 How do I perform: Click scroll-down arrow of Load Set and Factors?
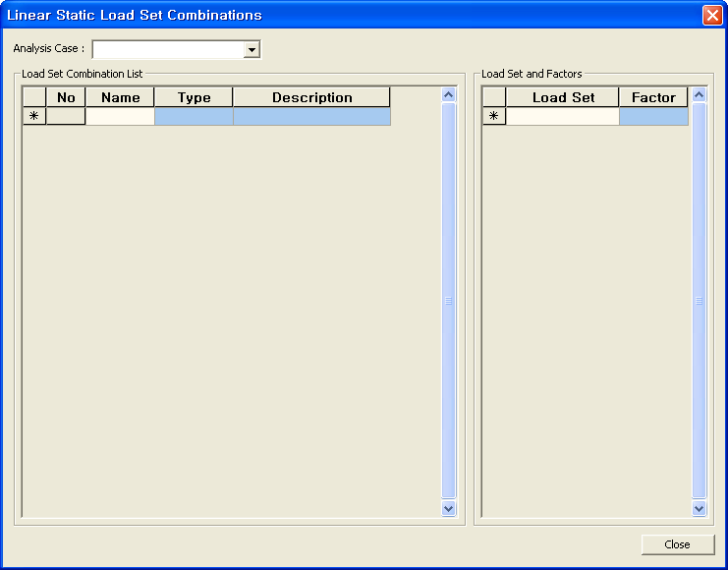pos(700,508)
